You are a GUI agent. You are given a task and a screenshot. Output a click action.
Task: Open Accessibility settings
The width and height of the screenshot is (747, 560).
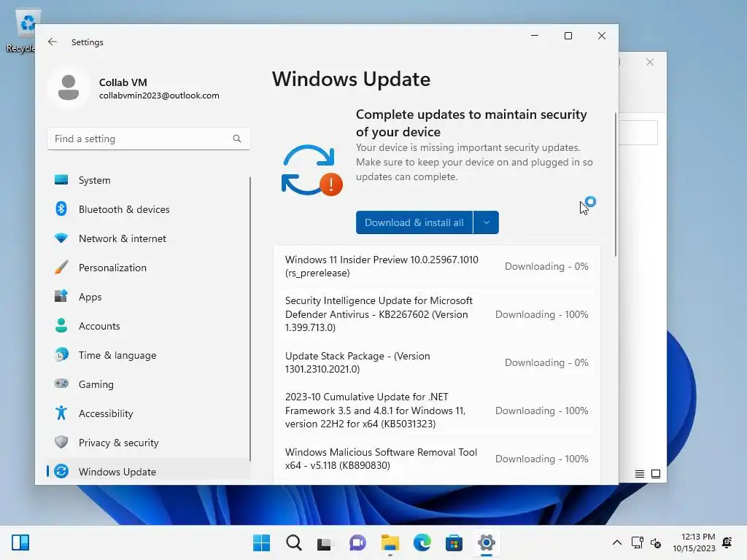coord(149,413)
